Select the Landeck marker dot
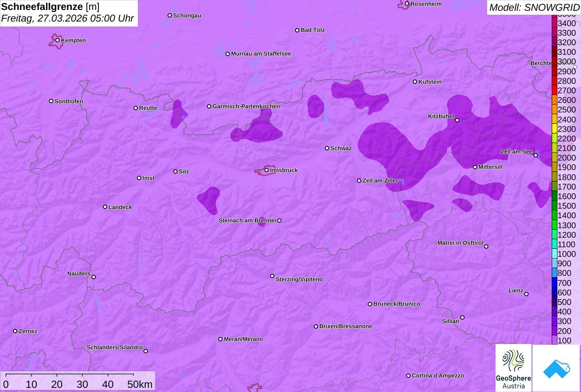The image size is (581, 392). 105,207
